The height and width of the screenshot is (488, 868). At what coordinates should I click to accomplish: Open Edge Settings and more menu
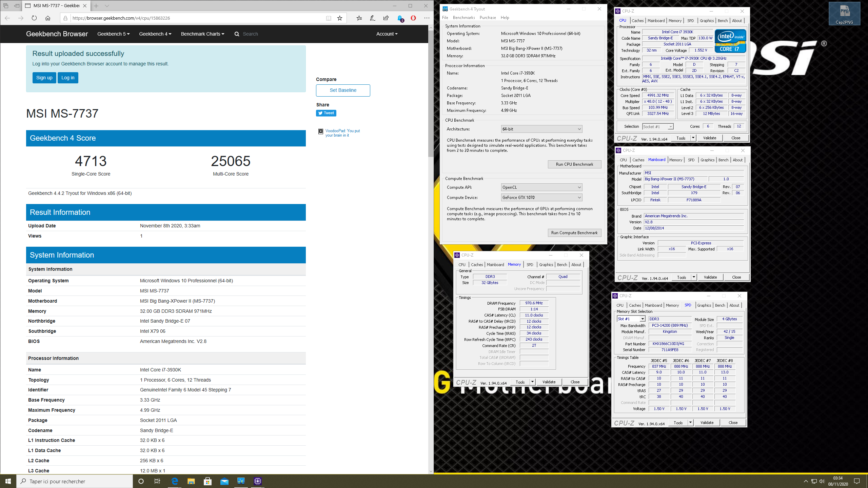[x=427, y=18]
